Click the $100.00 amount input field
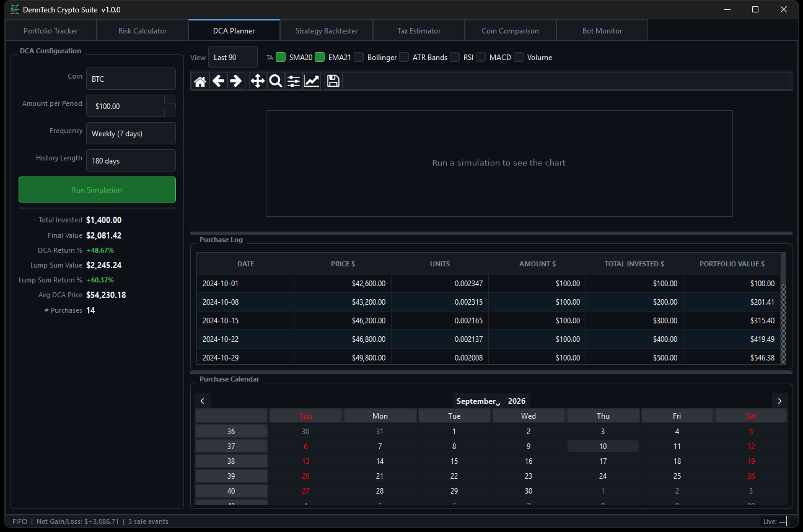Viewport: 803px width, 532px height. (125, 106)
